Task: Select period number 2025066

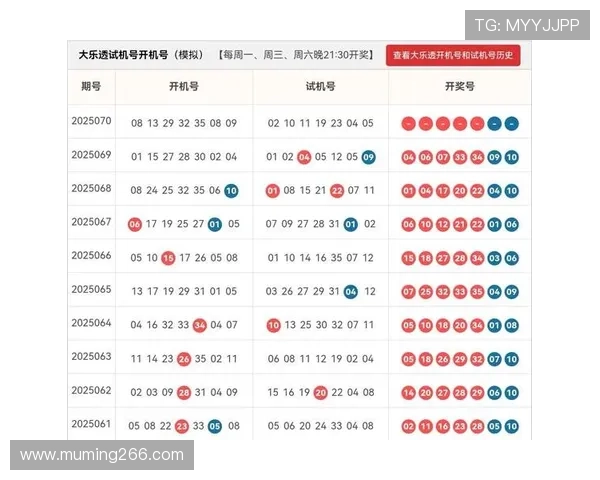Action: click(x=91, y=255)
